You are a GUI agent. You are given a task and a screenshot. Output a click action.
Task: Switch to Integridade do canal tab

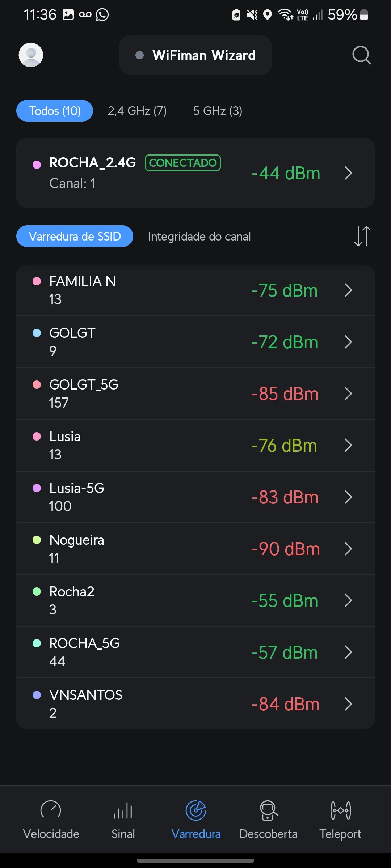(x=199, y=237)
